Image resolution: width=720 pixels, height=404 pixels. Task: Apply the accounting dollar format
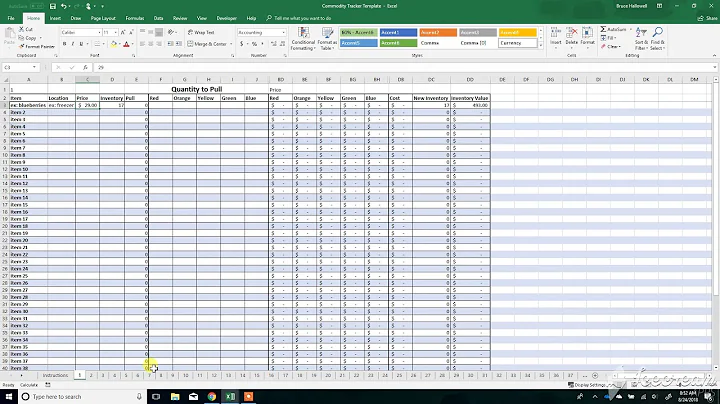[242, 44]
